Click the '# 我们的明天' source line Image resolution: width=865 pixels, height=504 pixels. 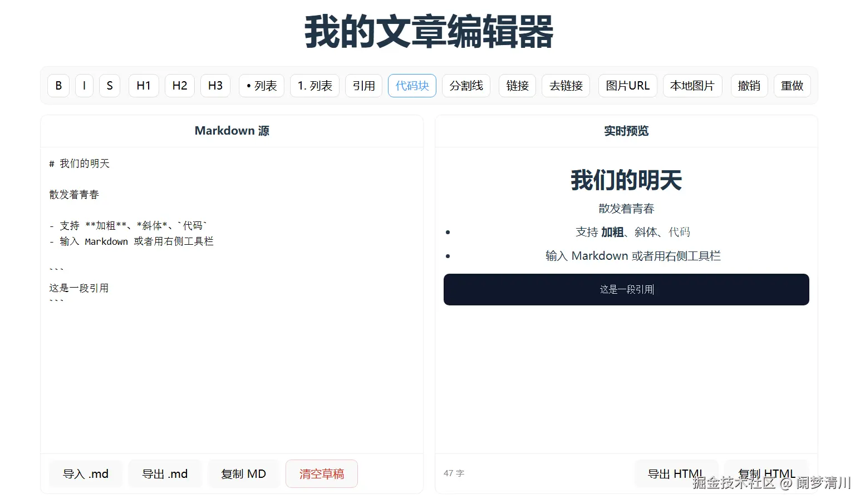point(79,164)
